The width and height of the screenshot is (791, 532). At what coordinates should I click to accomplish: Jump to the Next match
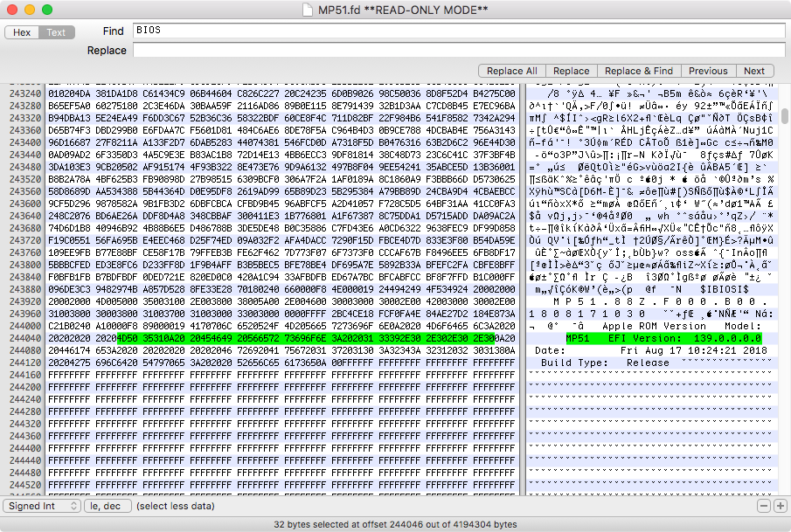[754, 71]
